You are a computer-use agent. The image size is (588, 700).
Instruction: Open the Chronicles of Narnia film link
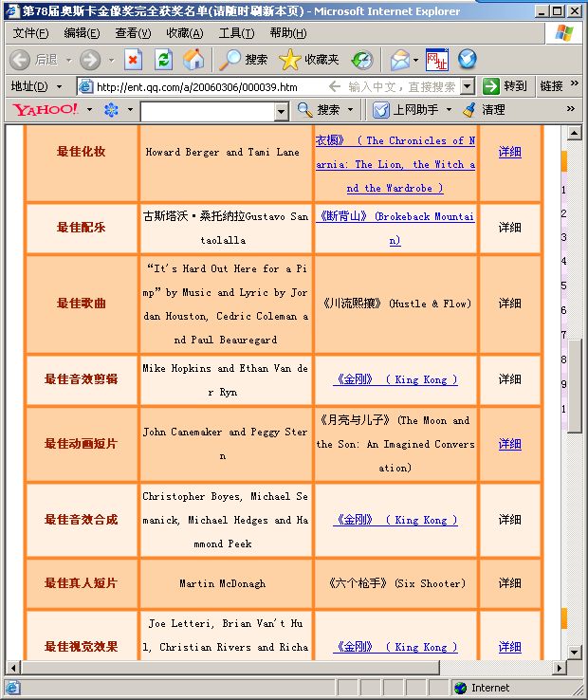point(395,164)
